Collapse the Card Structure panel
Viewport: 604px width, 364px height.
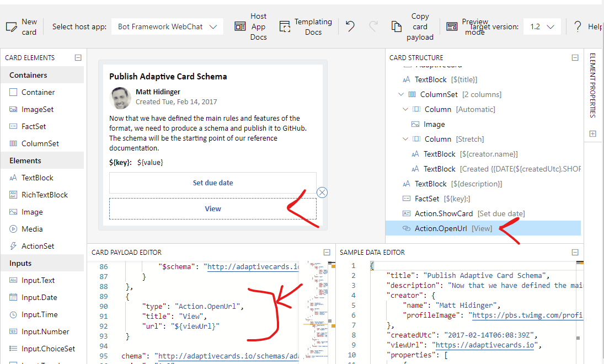575,57
